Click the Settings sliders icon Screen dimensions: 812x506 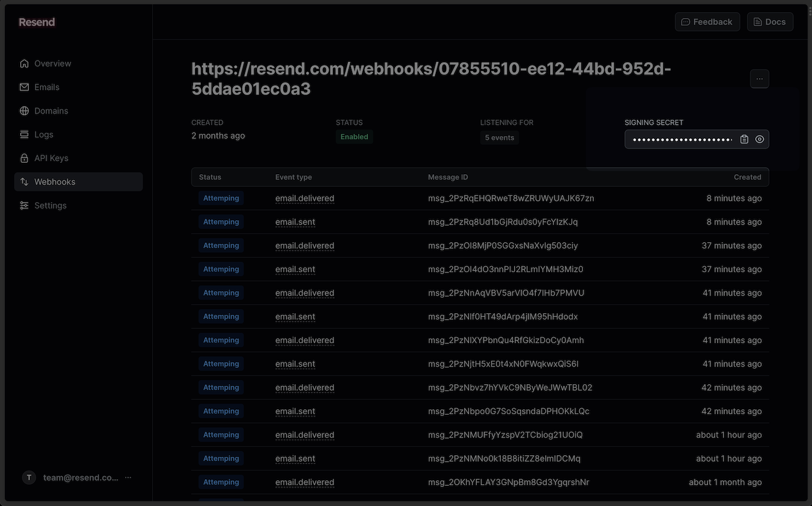(24, 205)
